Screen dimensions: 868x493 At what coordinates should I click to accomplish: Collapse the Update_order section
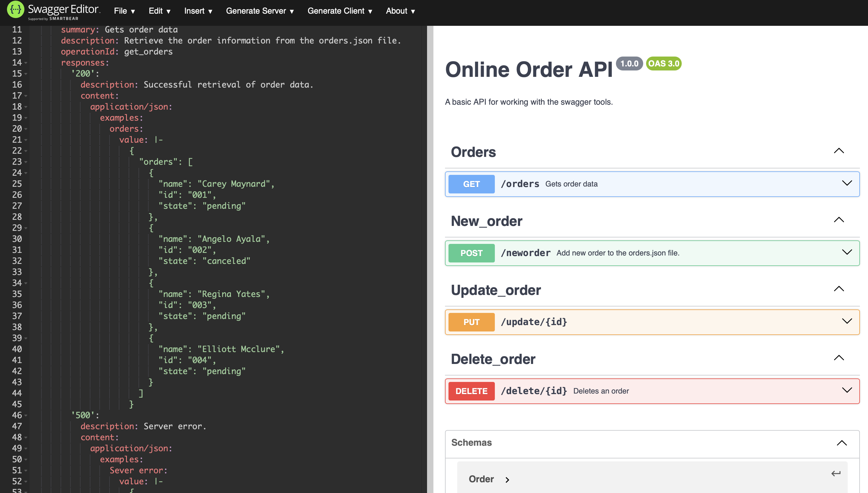click(x=839, y=289)
